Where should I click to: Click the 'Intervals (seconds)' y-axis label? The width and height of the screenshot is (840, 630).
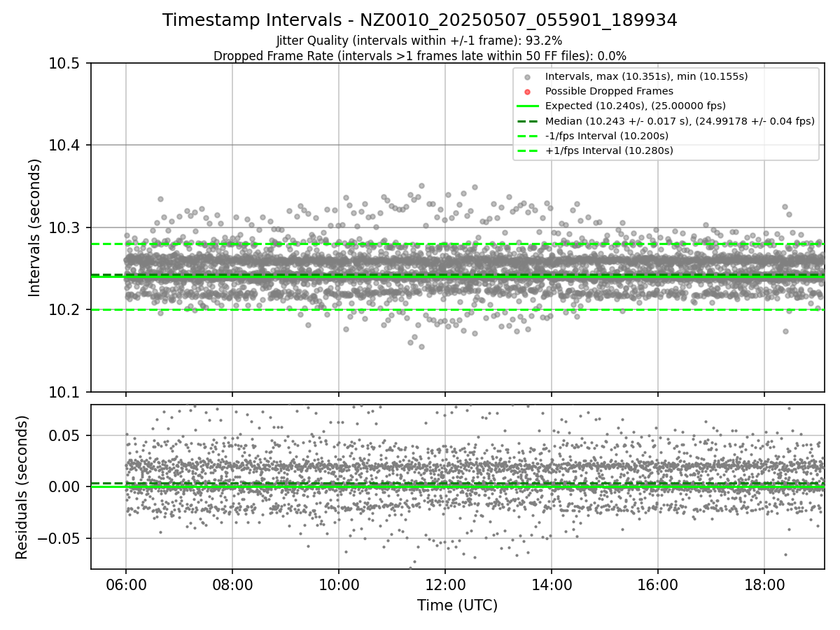click(x=35, y=227)
